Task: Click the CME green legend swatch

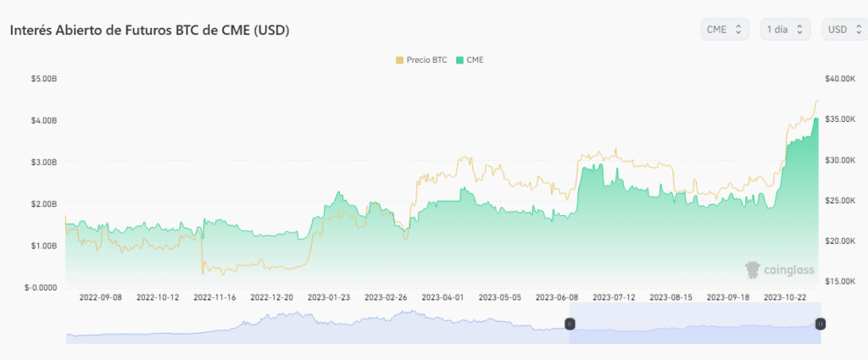Action: (459, 60)
